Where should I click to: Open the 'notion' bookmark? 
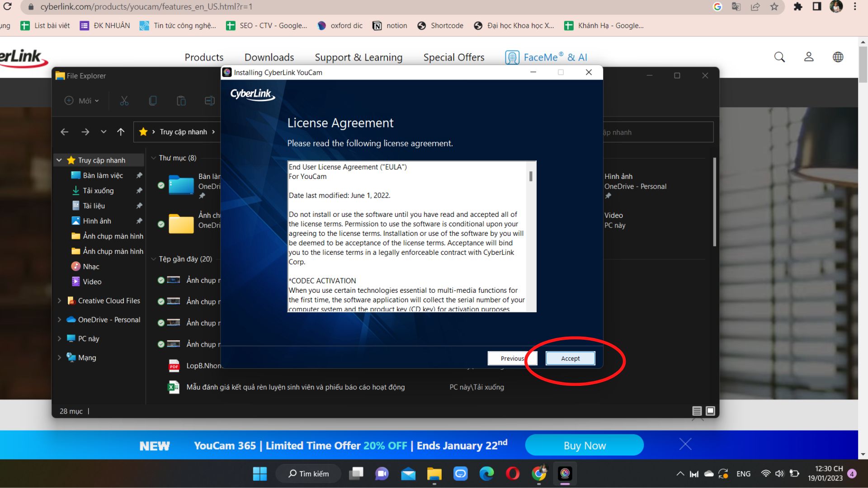390,26
